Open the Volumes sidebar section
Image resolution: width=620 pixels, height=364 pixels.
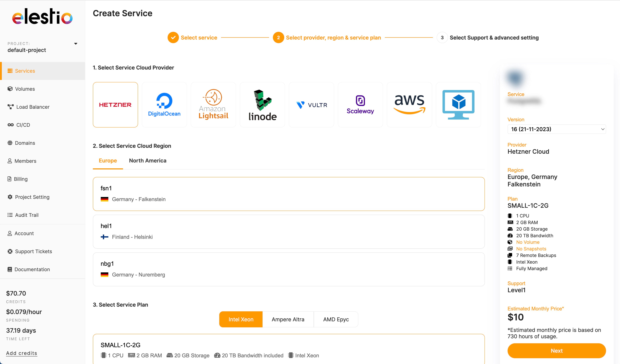coord(25,89)
